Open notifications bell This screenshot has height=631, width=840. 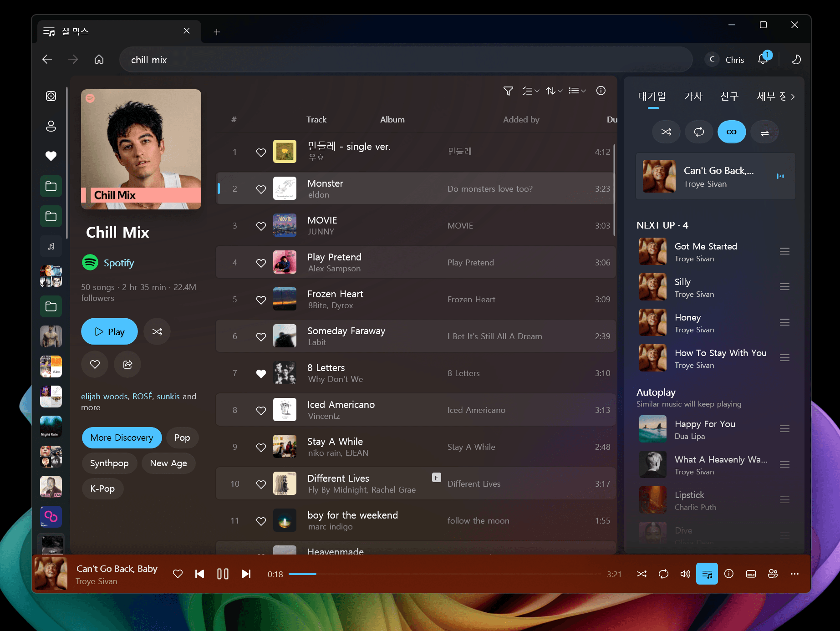[763, 59]
